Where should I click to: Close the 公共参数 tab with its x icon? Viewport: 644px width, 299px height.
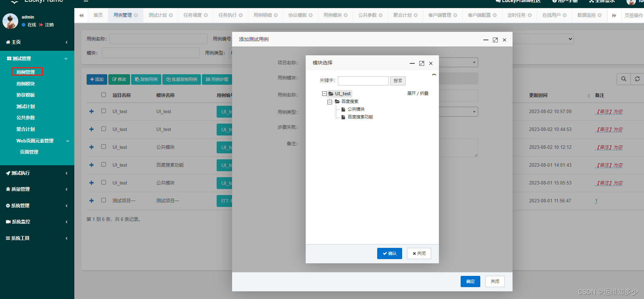tap(381, 15)
